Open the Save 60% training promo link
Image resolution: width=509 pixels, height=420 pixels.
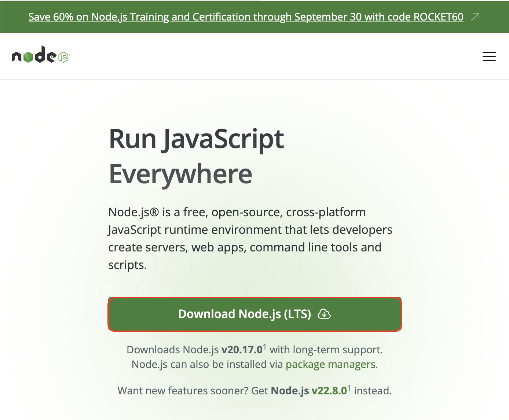coord(246,17)
